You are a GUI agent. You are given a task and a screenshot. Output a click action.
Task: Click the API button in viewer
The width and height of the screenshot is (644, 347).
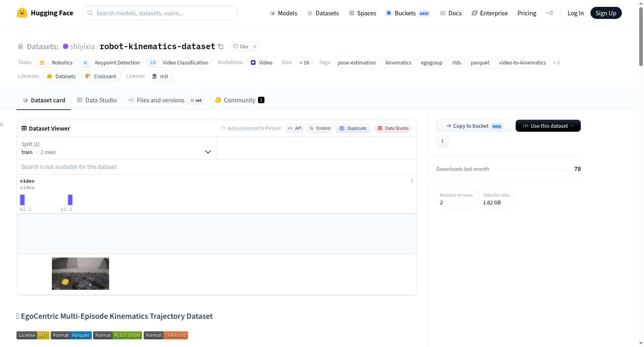coord(295,128)
